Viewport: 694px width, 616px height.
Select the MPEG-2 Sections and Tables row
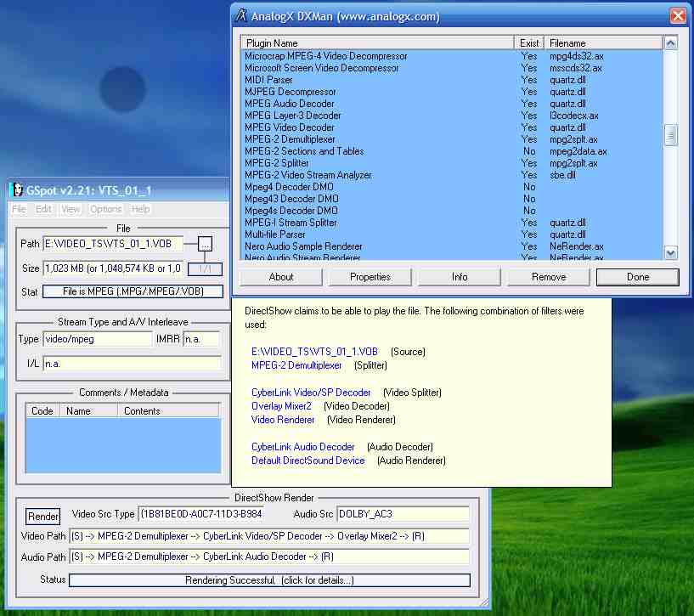[453, 151]
